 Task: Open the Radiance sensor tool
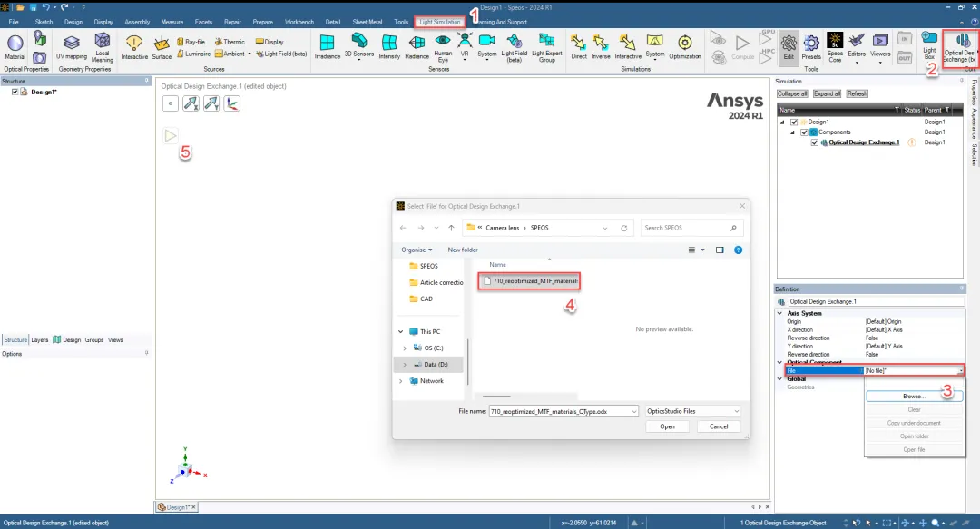click(416, 47)
